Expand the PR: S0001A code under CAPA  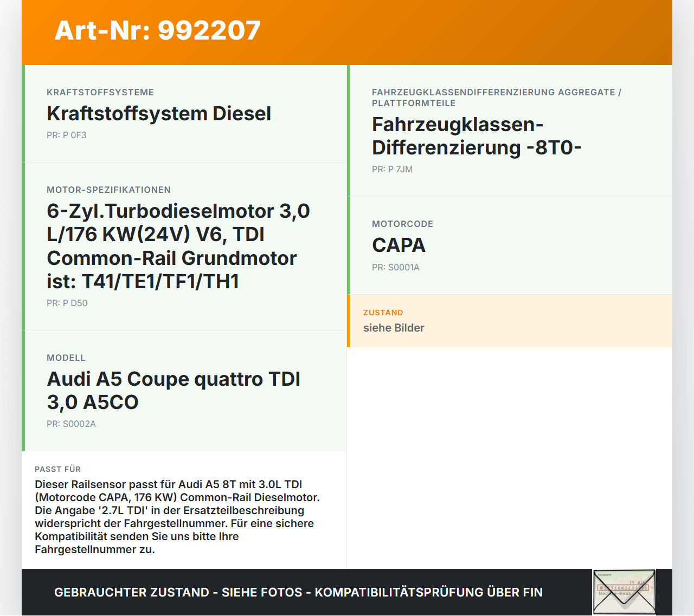click(395, 267)
